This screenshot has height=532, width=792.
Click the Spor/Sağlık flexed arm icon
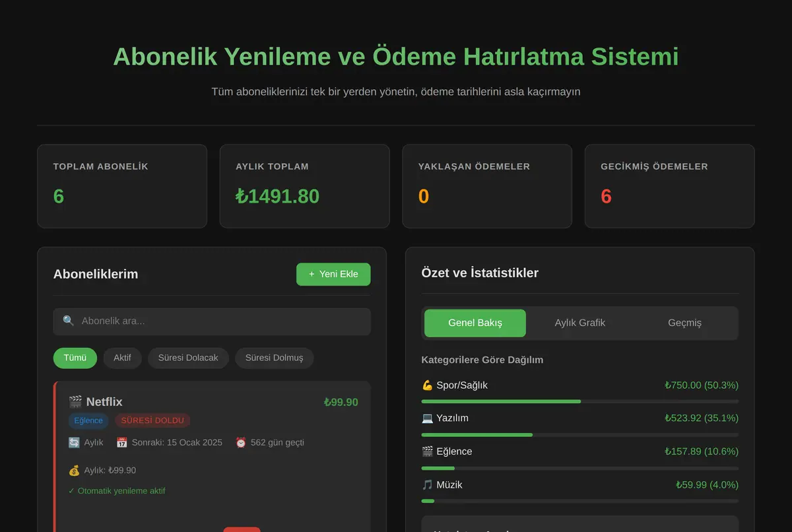pyautogui.click(x=427, y=385)
